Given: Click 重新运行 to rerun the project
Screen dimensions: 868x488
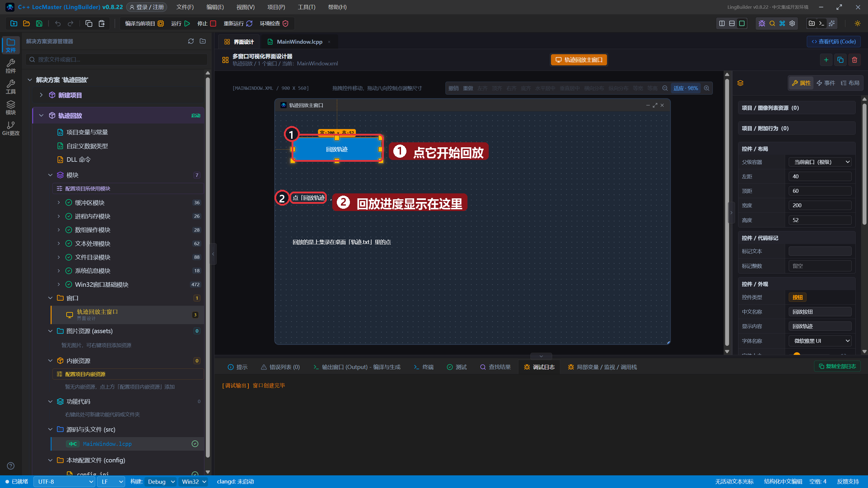Looking at the screenshot, I should [238, 23].
